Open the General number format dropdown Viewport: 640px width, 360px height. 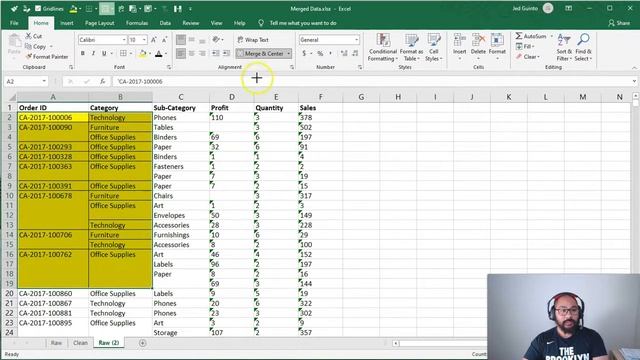click(356, 40)
